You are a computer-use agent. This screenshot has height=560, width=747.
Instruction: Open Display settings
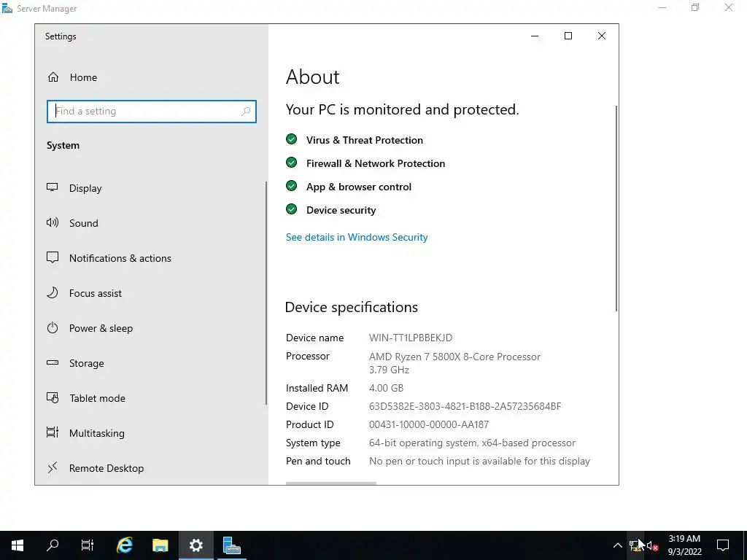point(85,188)
